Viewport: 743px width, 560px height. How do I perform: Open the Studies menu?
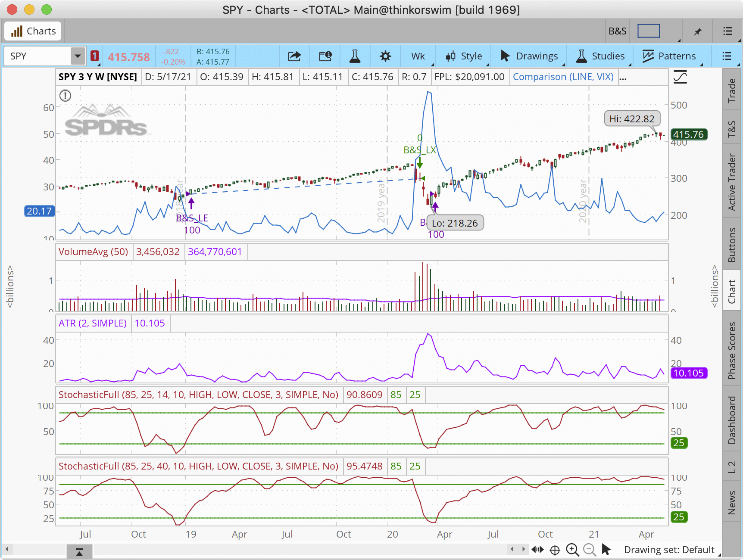point(601,56)
